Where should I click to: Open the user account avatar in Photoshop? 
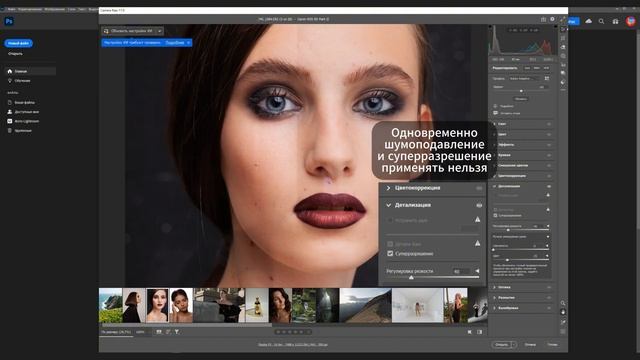coord(631,21)
